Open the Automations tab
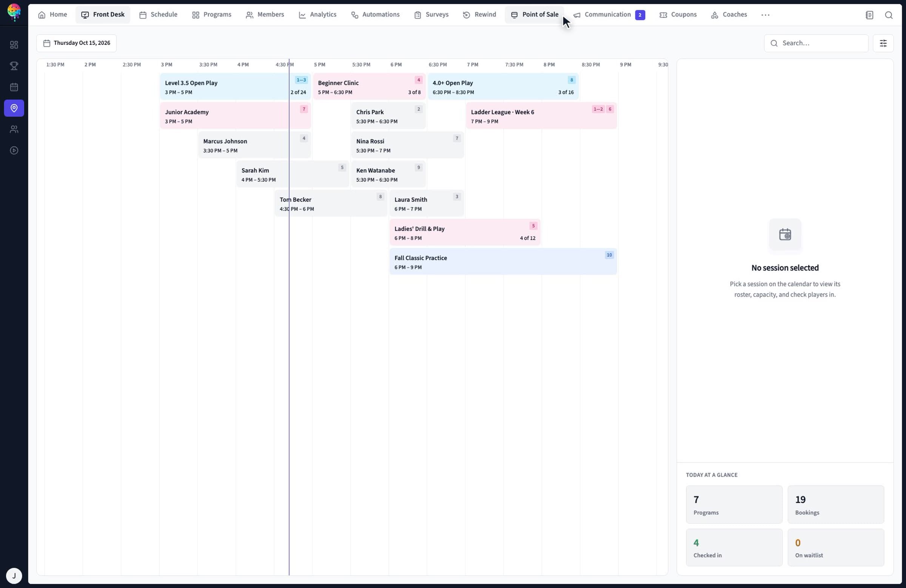The image size is (906, 588). [375, 15]
